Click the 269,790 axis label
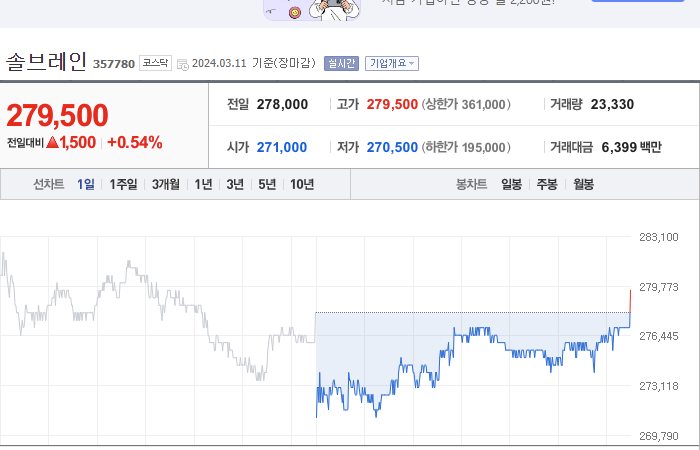Viewport: 700px width, 450px height. (x=658, y=436)
